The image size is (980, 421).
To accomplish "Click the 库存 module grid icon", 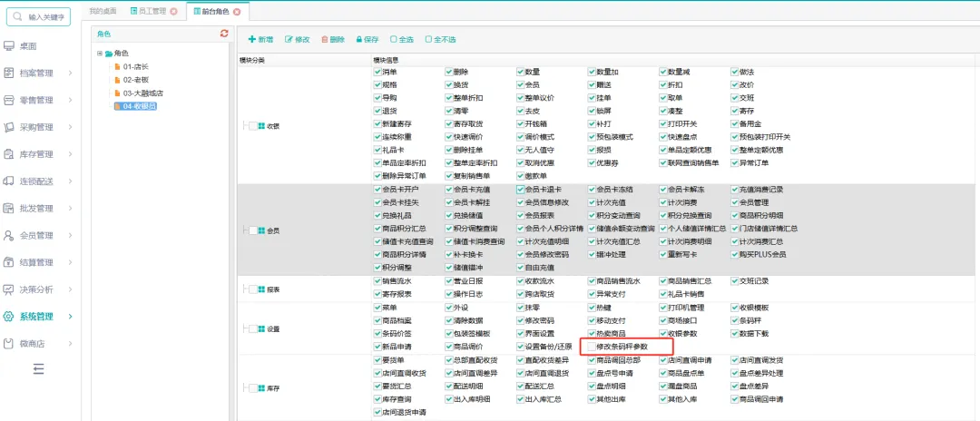I will coord(262,388).
